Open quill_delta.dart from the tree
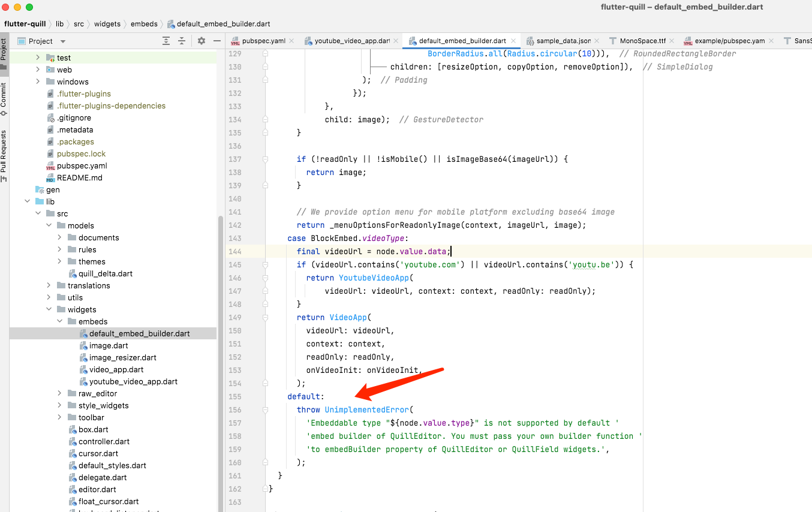Screen dimensions: 812x512 pyautogui.click(x=106, y=273)
